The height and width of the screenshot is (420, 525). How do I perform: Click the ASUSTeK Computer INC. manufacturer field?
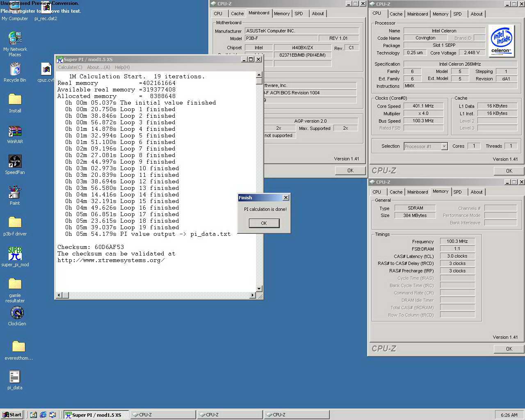[x=301, y=31]
